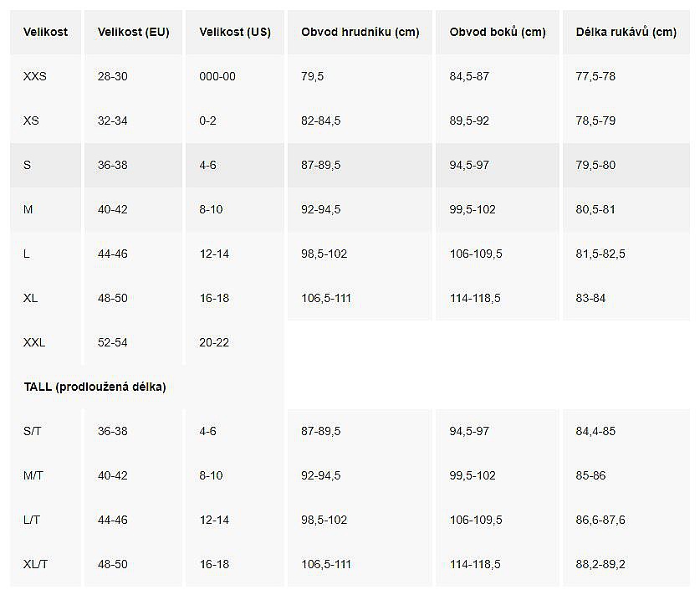Click the "Obvod boků (cm)" column header
Viewport: 700px width, 595px height.
497,33
